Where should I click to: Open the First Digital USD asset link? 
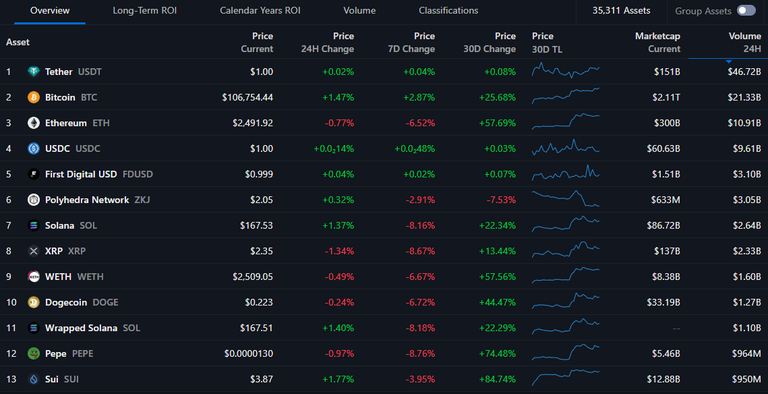(81, 174)
